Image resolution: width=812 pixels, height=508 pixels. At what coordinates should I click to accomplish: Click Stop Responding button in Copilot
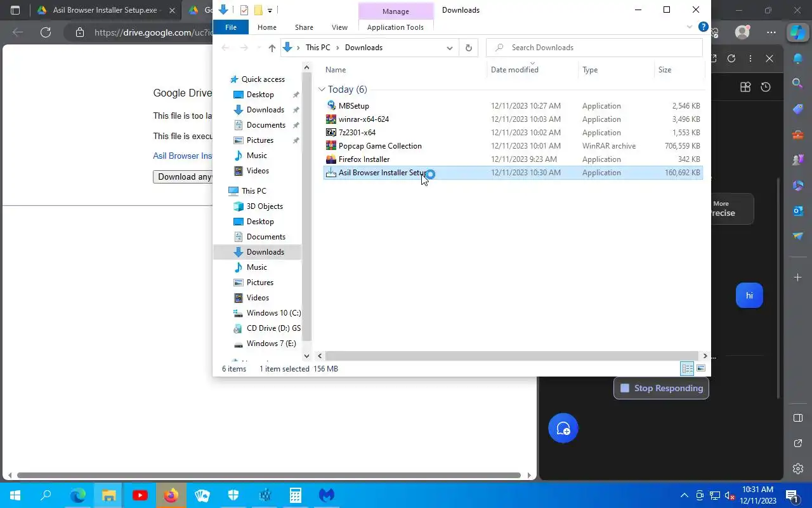tap(661, 388)
